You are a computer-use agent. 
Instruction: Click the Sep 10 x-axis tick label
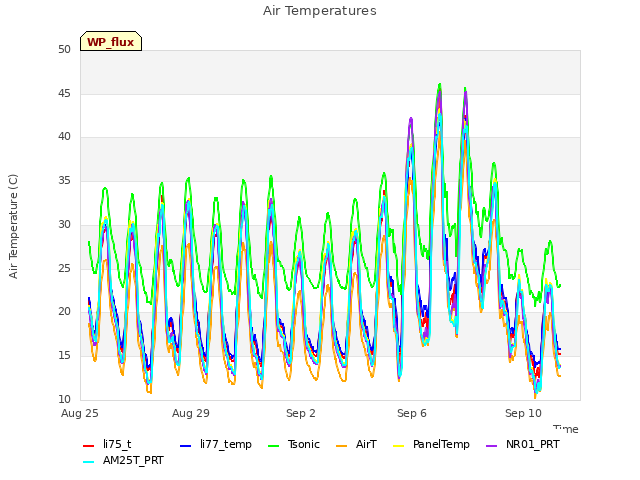(523, 413)
